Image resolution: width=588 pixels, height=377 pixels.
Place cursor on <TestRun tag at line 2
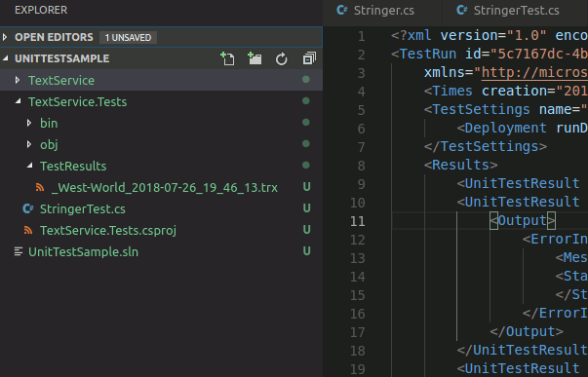click(x=424, y=54)
